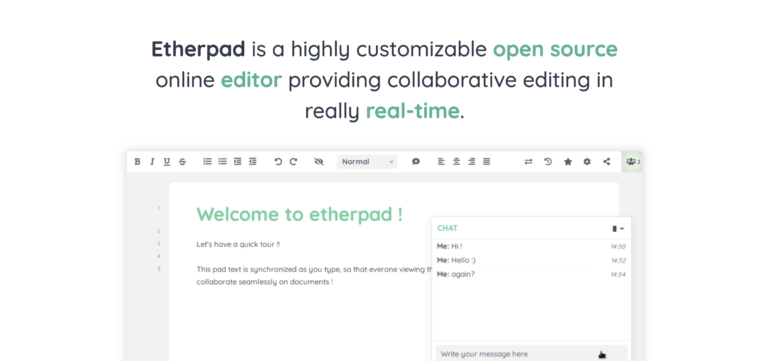Click the 14:50 chat timestamp
768x361 pixels.
pyautogui.click(x=618, y=246)
